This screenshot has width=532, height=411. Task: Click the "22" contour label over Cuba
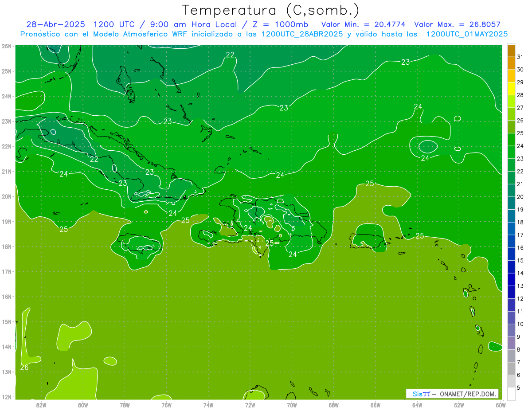[94, 159]
